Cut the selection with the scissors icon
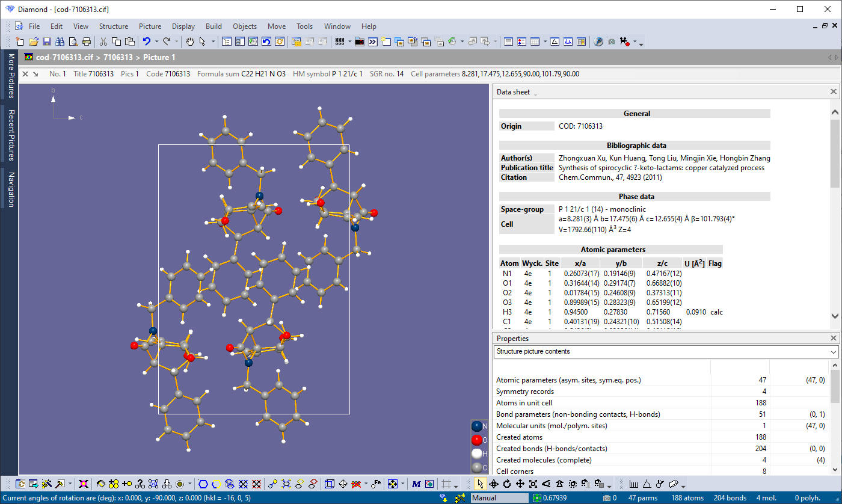 (103, 41)
